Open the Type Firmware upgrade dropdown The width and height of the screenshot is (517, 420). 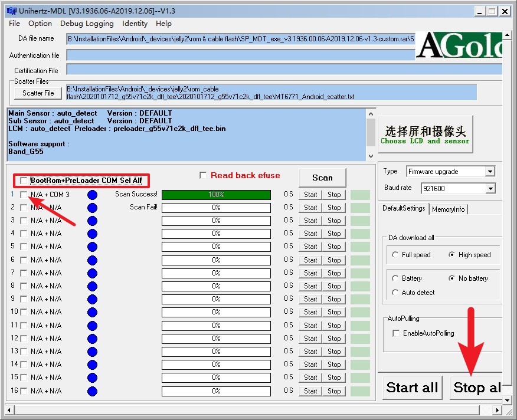490,172
